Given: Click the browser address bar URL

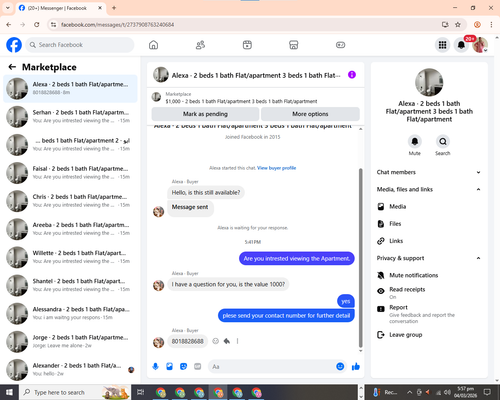Looking at the screenshot, I should tap(117, 25).
